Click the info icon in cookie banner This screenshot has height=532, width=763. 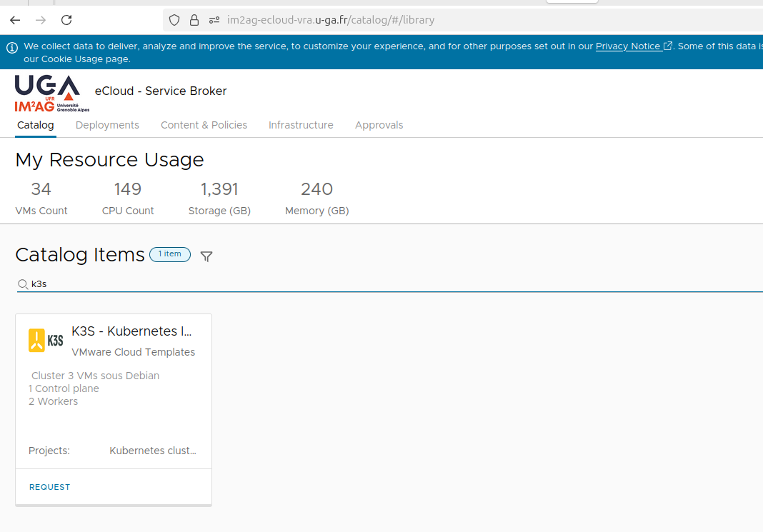[12, 48]
